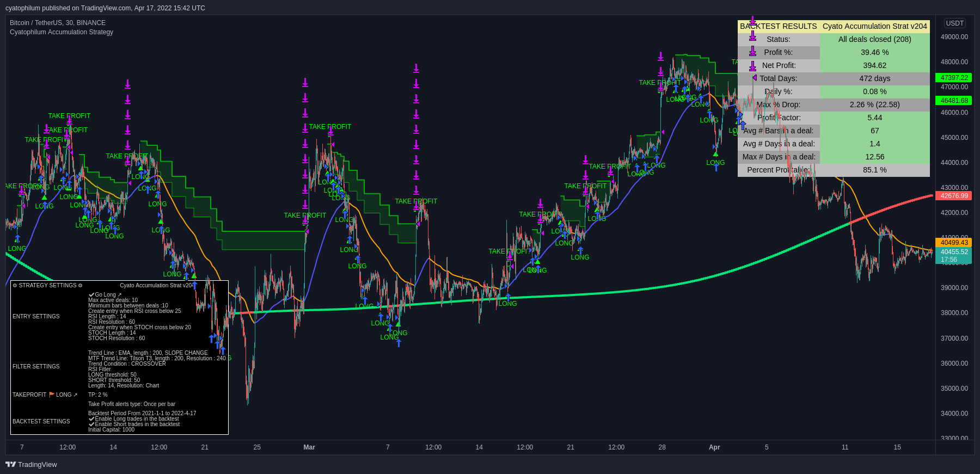Click the Go Long checkmark in strategy settings
Image resolution: width=980 pixels, height=474 pixels.
point(91,295)
